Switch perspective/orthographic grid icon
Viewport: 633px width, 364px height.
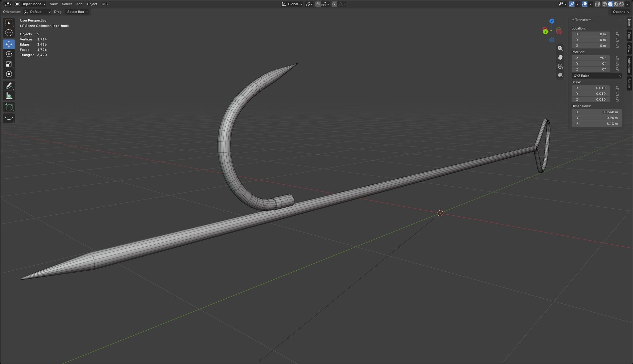point(560,75)
